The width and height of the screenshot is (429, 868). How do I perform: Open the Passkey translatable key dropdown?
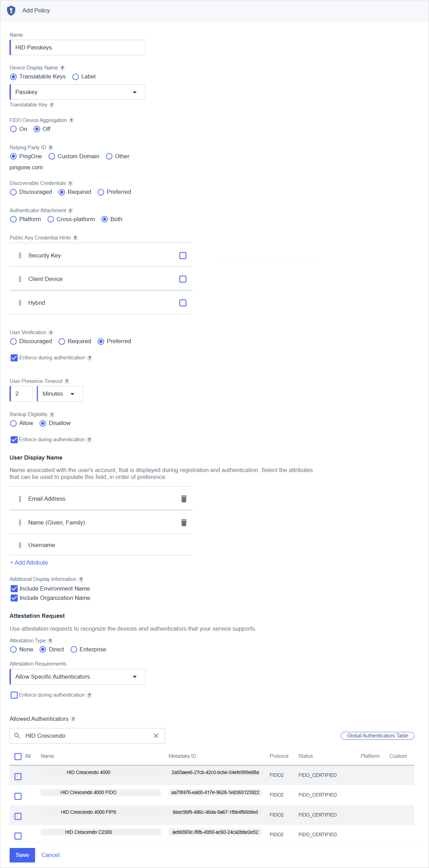(x=78, y=92)
